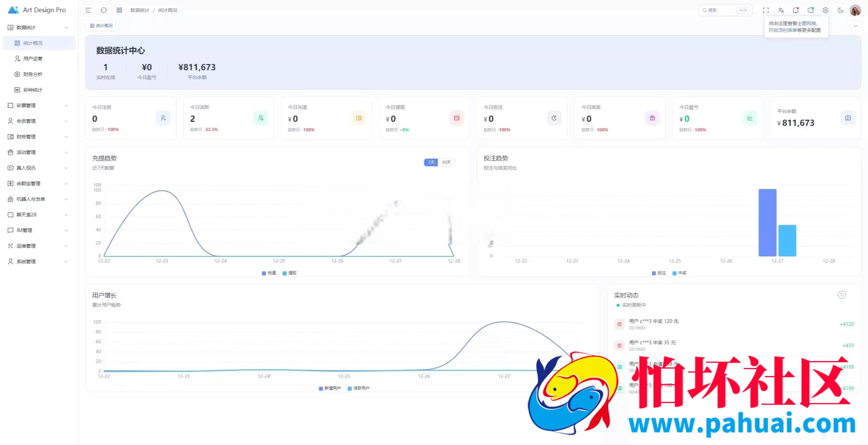This screenshot has height=445, width=868.
Task: Click the 今日注册 user-add card icon
Action: click(x=163, y=118)
